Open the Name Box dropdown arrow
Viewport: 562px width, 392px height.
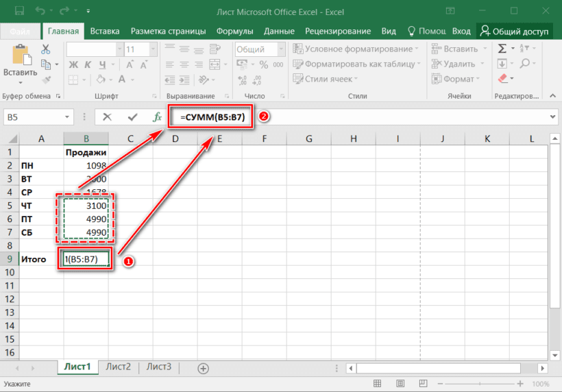point(67,117)
